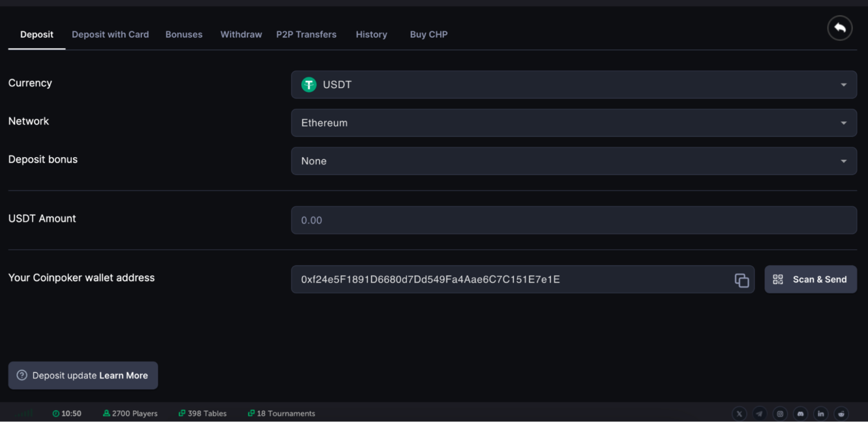Expand the Currency dropdown showing USDT

[574, 85]
